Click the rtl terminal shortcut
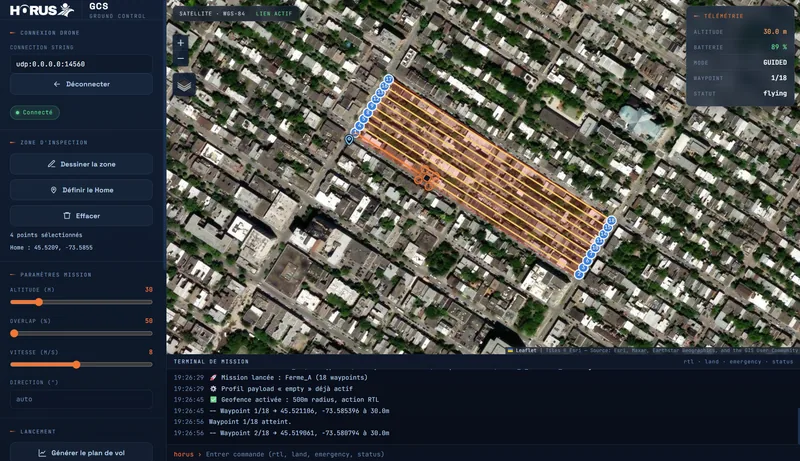The width and height of the screenshot is (800, 461). click(x=688, y=362)
